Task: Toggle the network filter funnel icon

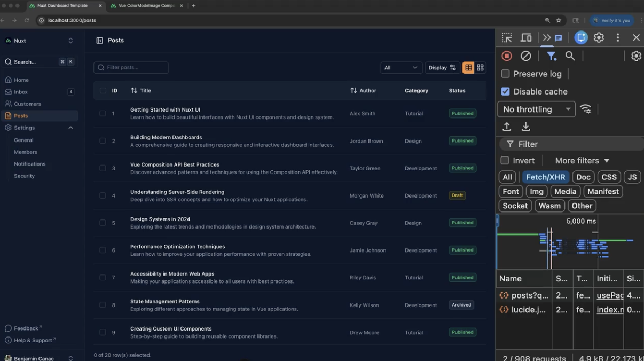Action: [x=552, y=56]
